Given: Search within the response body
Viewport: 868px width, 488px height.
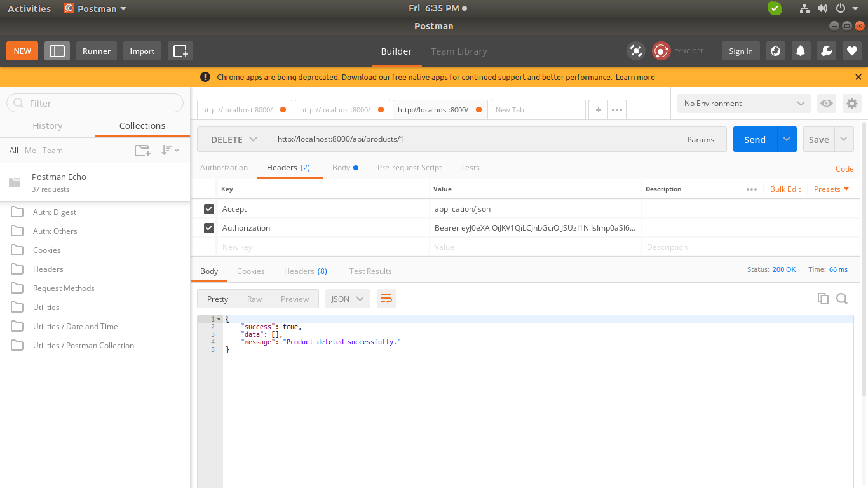Looking at the screenshot, I should click(842, 299).
